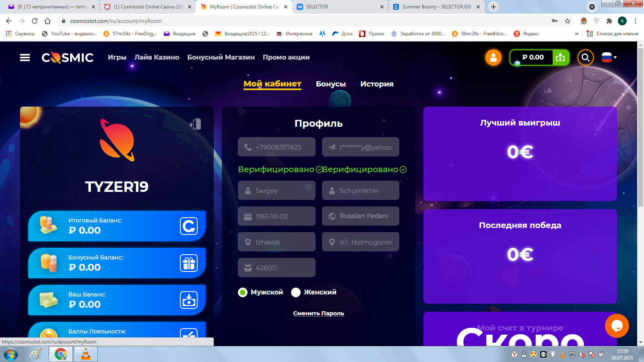Launch VLC from the taskbar
644x362 pixels.
(x=86, y=354)
